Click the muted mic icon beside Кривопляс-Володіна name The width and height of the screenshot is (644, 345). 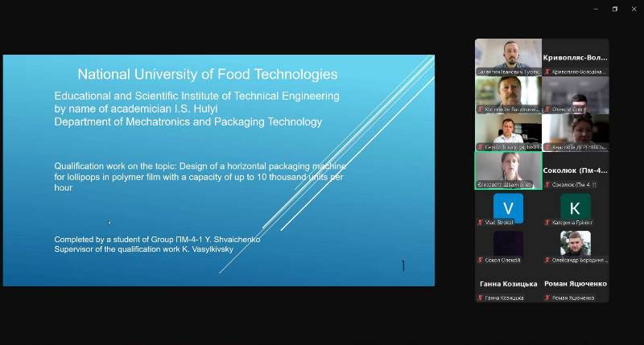(547, 72)
